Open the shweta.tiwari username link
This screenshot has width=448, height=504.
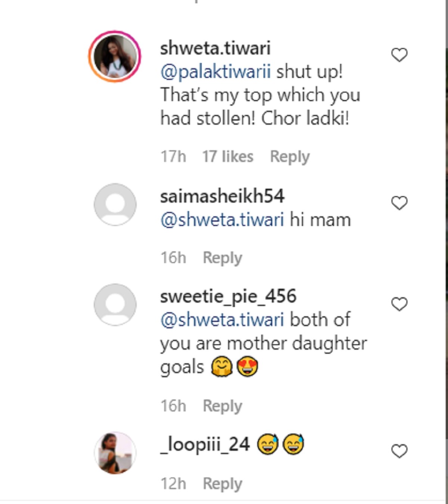[x=215, y=48]
